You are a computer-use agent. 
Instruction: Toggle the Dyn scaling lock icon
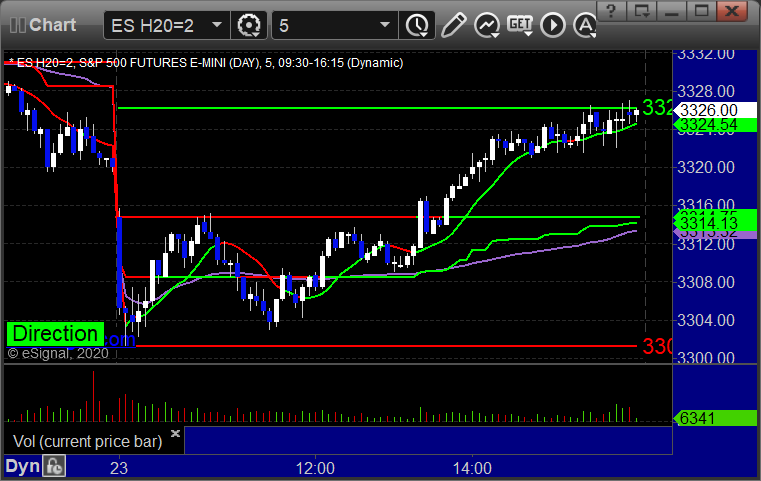pyautogui.click(x=54, y=466)
